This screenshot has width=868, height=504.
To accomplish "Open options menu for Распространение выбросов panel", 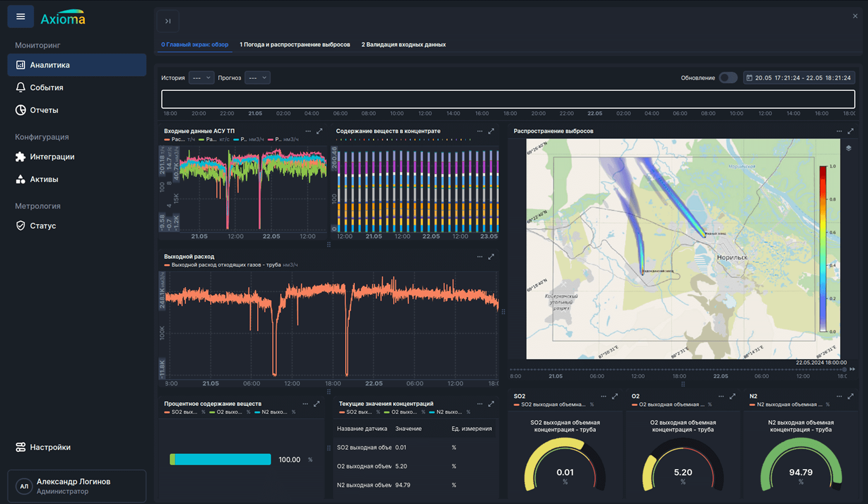I will coord(839,131).
